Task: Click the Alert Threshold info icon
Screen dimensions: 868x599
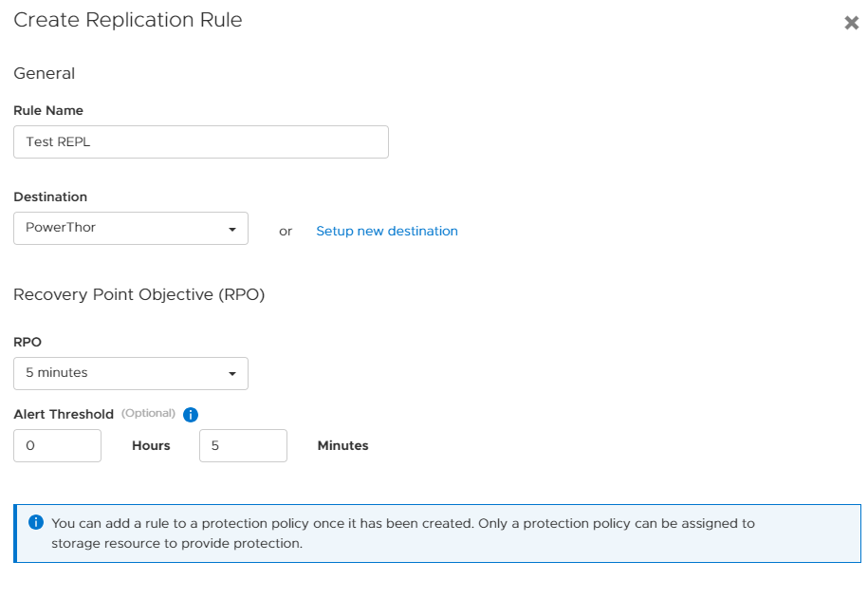Action: tap(190, 415)
